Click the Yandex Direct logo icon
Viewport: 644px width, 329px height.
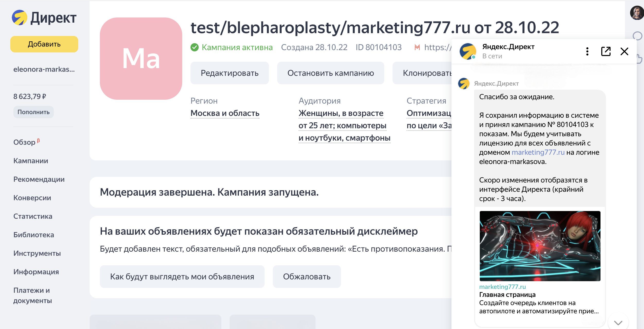tap(20, 18)
